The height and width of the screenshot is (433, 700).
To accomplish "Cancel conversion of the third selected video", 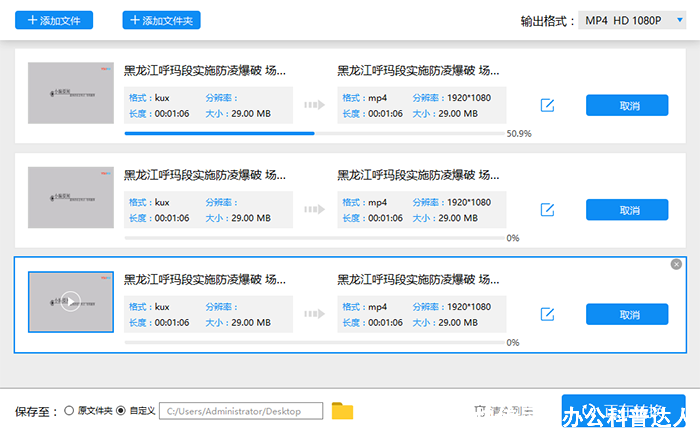I will (627, 314).
